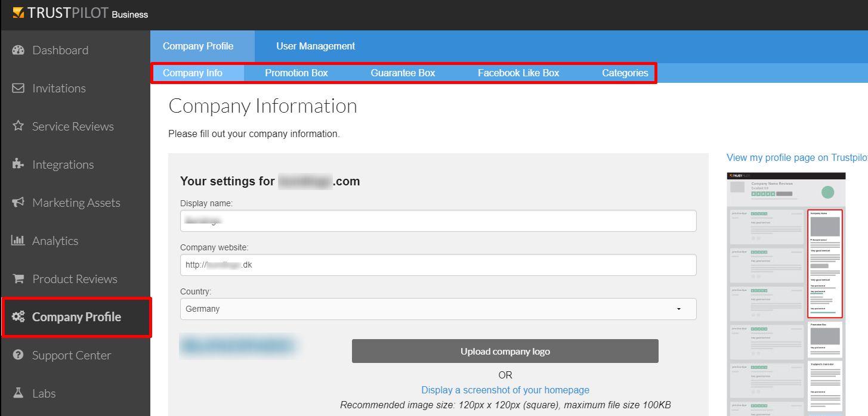Click the Company website input field
This screenshot has width=868, height=416.
pos(438,265)
